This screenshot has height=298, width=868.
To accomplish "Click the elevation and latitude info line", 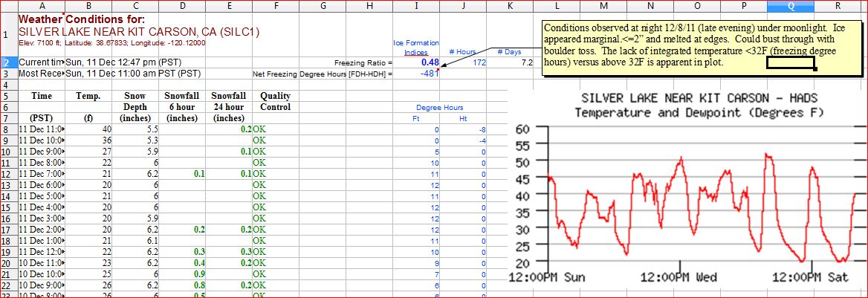I will 112,42.
